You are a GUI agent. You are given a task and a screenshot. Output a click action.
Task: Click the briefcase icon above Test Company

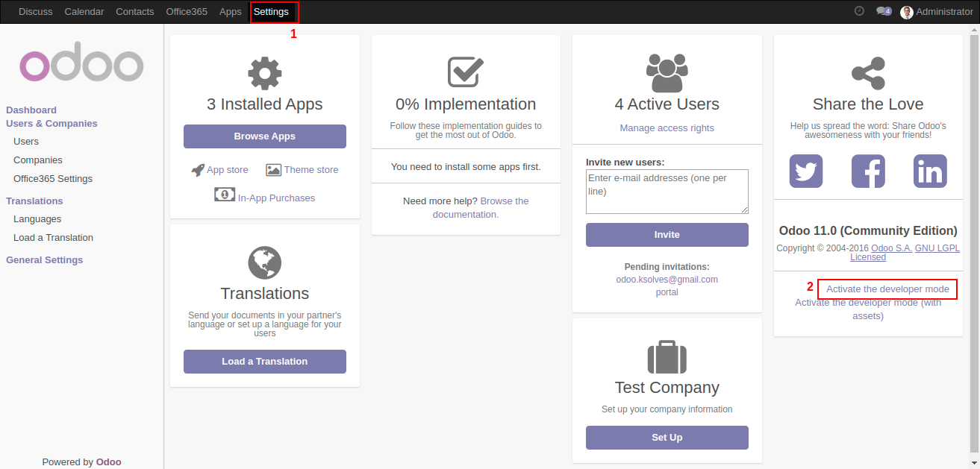[x=667, y=356]
